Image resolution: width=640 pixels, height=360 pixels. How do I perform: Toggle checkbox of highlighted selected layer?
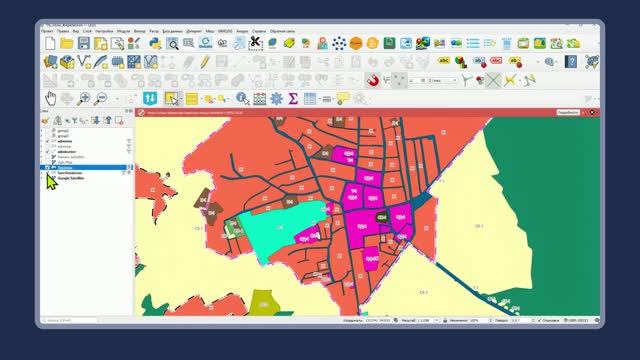coord(47,167)
